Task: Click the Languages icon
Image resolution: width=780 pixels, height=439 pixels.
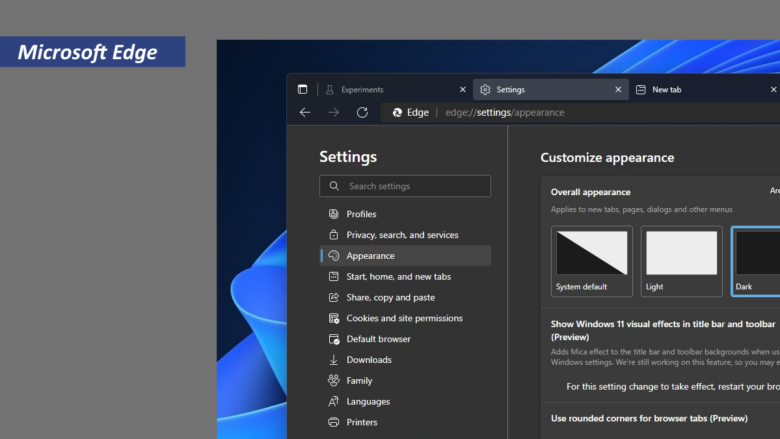Action: tap(334, 401)
